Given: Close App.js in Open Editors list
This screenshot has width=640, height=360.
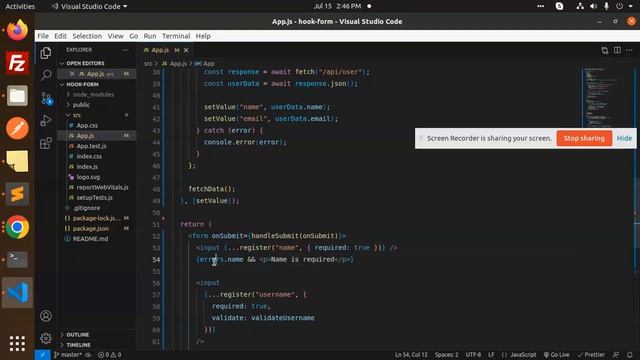Looking at the screenshot, I should pos(72,74).
